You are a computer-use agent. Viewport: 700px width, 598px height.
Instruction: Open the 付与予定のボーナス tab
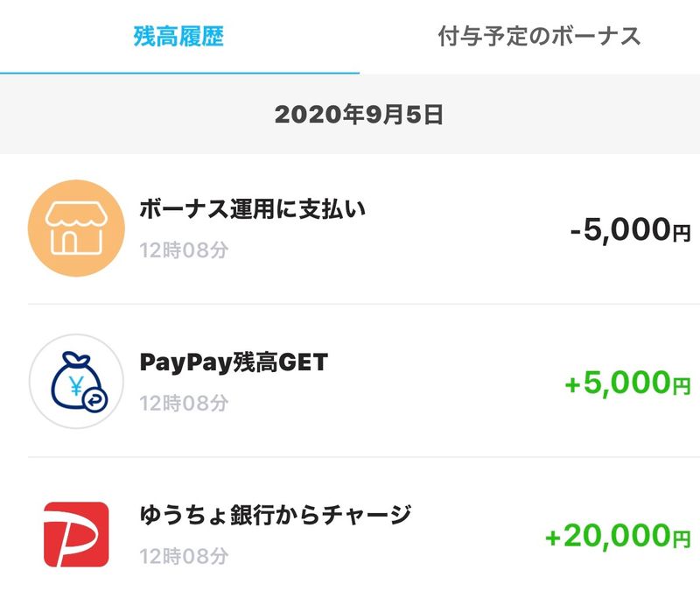540,36
